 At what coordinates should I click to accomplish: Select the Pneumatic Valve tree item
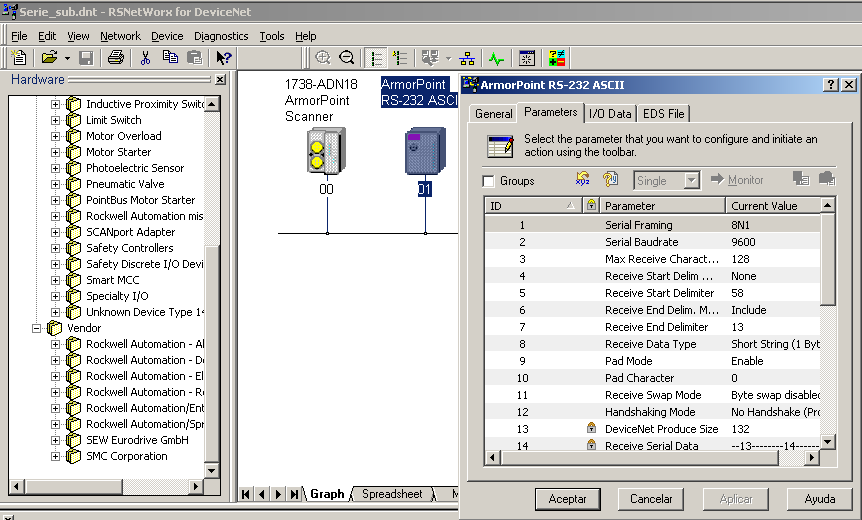125,184
